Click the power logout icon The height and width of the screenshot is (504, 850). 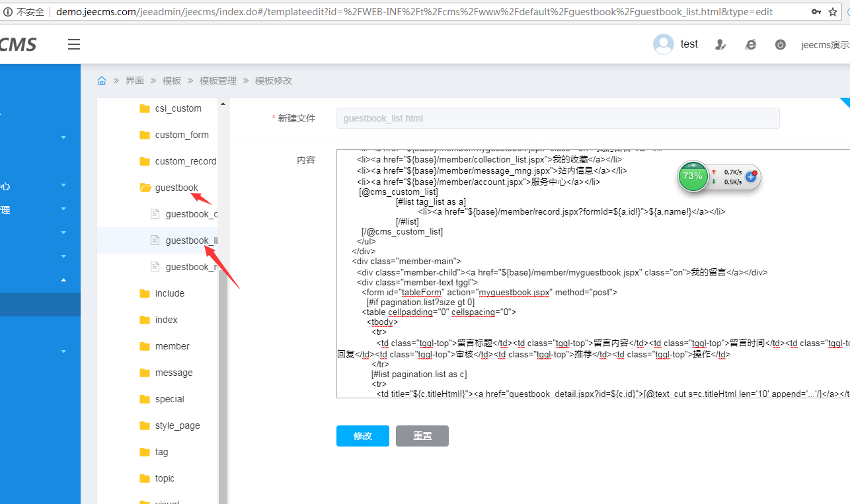(781, 45)
